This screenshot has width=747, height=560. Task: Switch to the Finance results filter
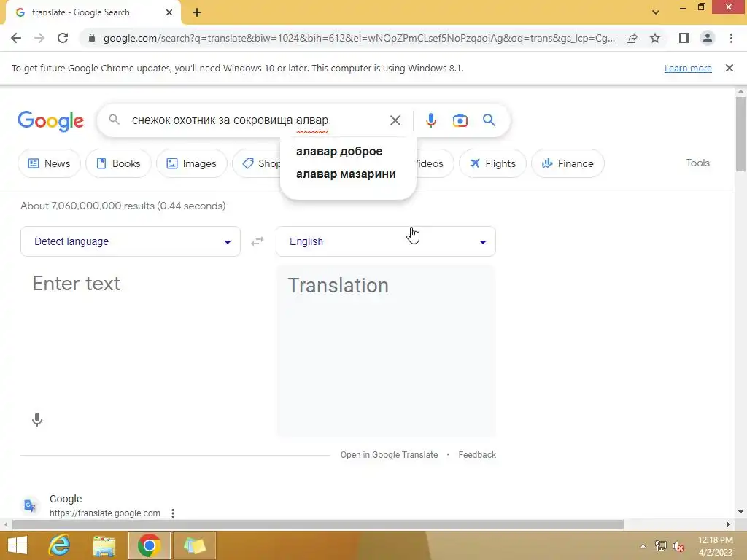tap(568, 163)
